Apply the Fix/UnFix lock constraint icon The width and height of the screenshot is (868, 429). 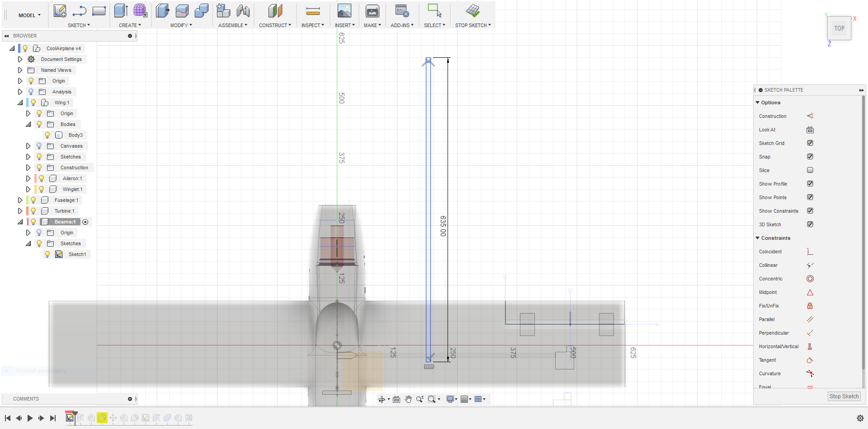810,306
